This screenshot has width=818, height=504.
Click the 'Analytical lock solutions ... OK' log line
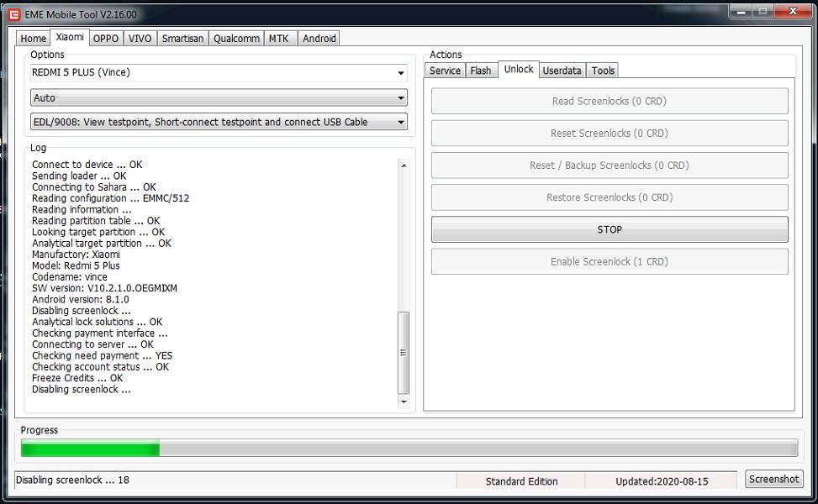pyautogui.click(x=97, y=322)
